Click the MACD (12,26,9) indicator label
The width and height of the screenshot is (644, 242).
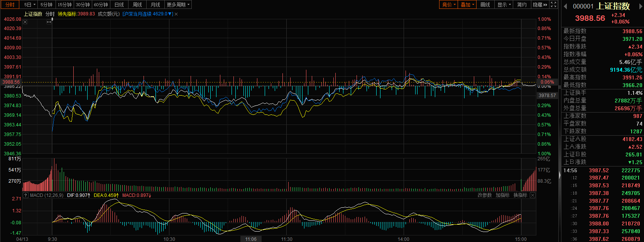tap(47, 195)
